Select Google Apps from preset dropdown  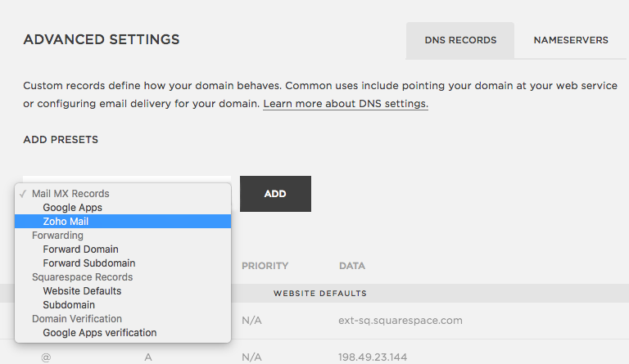tap(73, 208)
